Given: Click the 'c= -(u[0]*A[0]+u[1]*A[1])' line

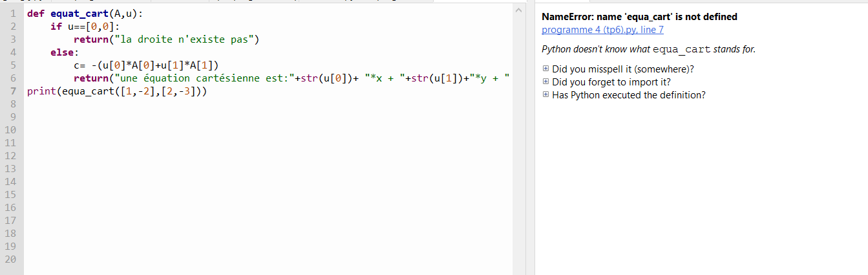Looking at the screenshot, I should point(146,65).
